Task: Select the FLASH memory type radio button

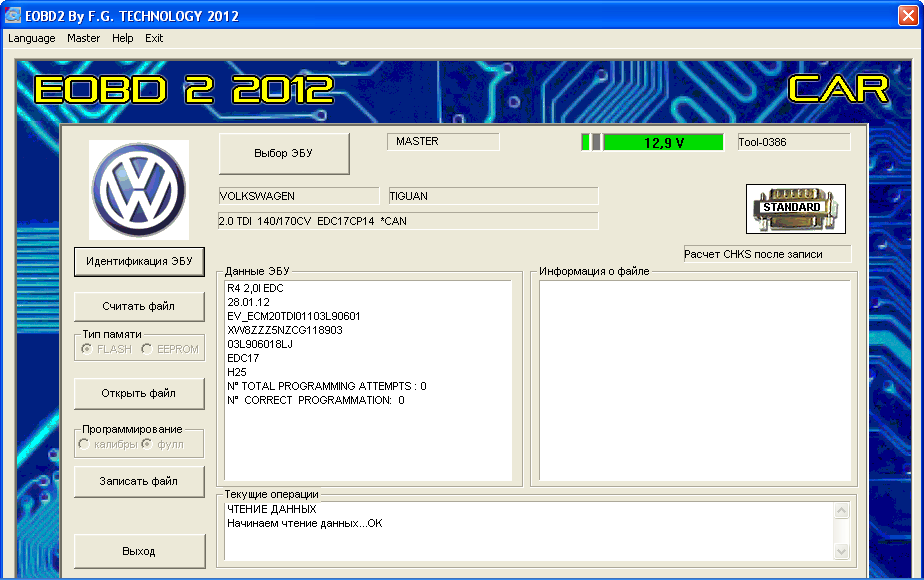Action: pyautogui.click(x=87, y=349)
